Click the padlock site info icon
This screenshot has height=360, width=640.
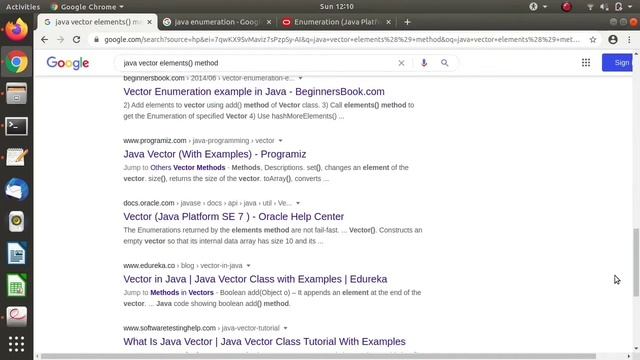(96, 40)
